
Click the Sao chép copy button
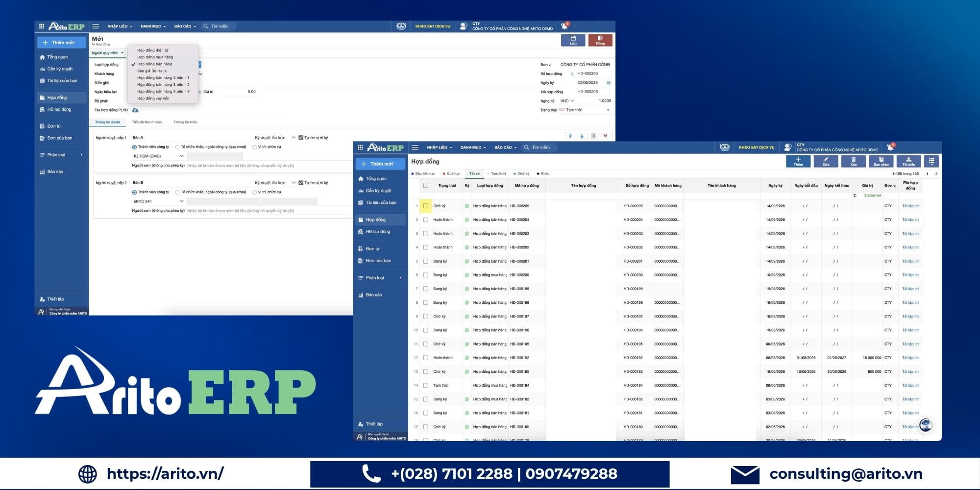click(881, 162)
